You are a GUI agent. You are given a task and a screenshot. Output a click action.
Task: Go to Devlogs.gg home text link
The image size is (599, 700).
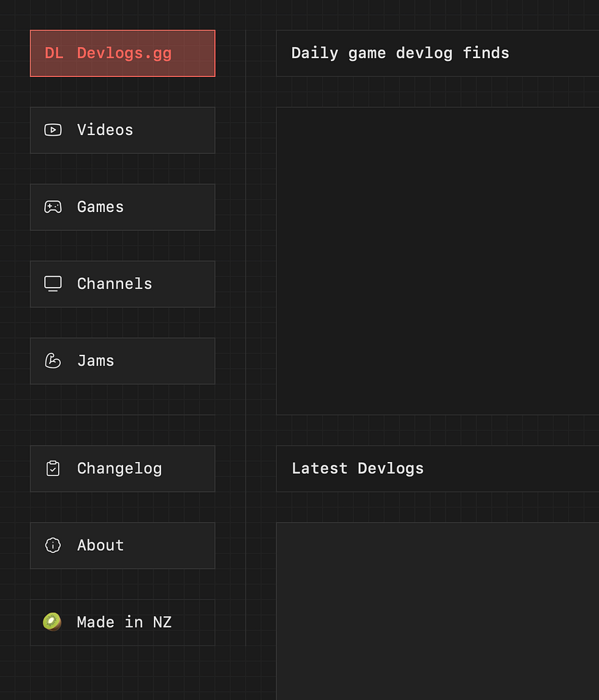point(124,53)
